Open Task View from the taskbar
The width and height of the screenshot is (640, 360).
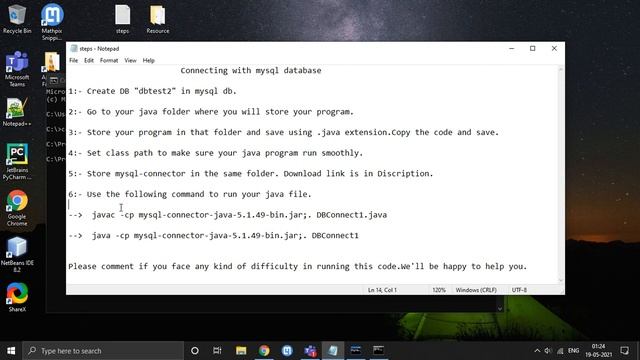(217, 351)
